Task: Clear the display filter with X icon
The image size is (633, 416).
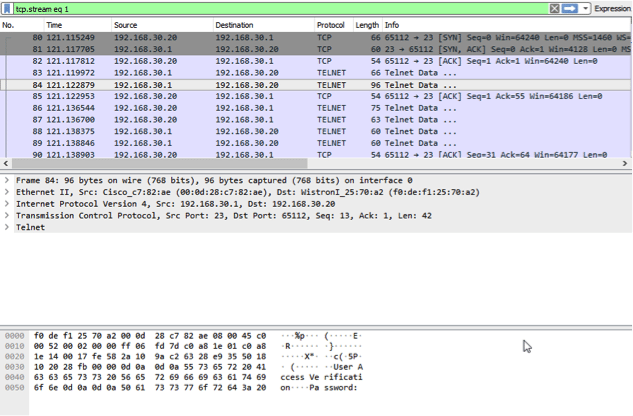Action: 554,8
